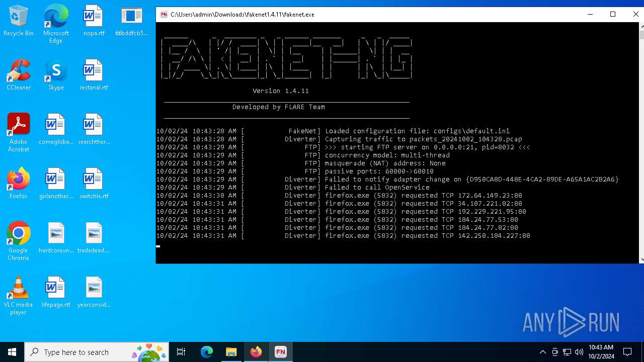
Task: Click the line requesting TCP 142.250.184.227:80
Action: point(343,236)
